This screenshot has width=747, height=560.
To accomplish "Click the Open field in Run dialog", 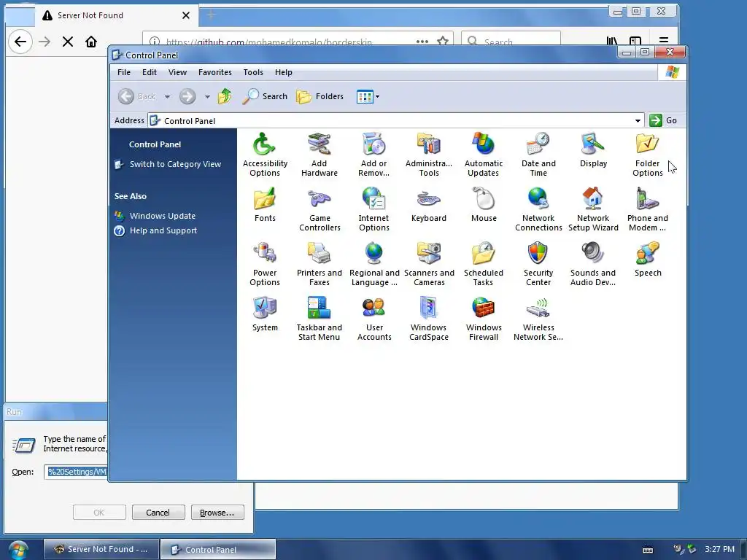I will pyautogui.click(x=76, y=472).
